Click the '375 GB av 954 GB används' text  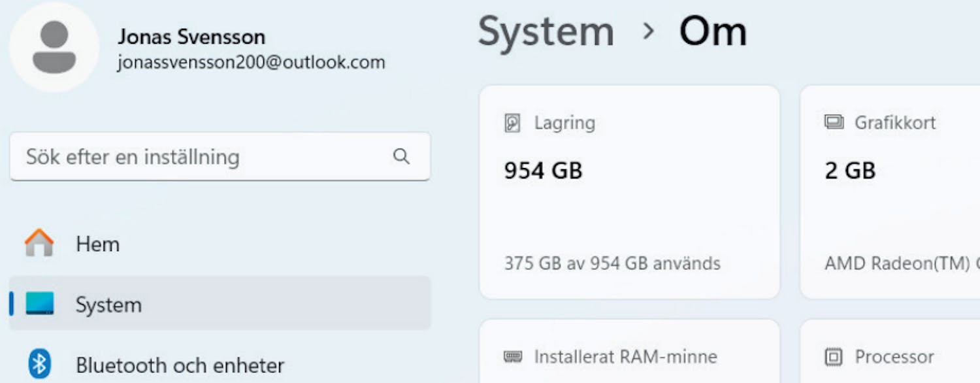point(612,263)
